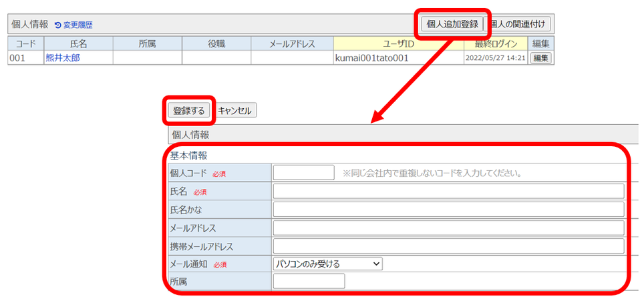
Task: Click the 変更履歴 history icon
Action: (57, 25)
